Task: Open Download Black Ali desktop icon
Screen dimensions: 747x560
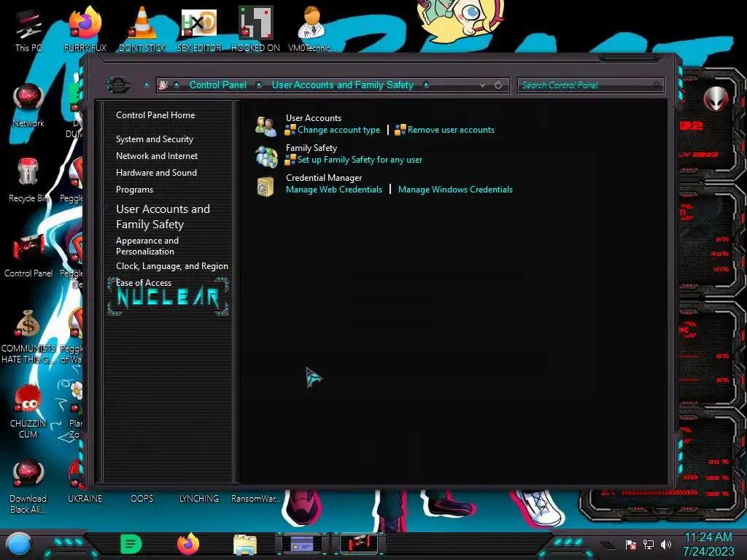Action: 28,486
